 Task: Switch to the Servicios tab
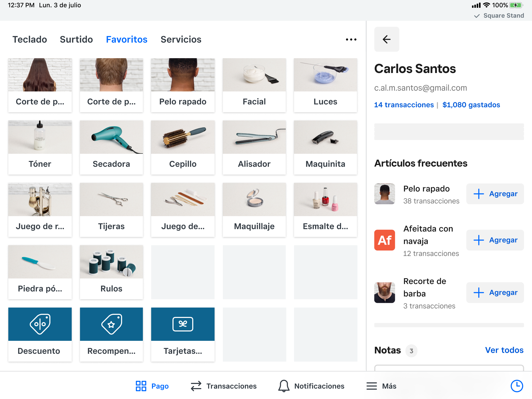181,39
